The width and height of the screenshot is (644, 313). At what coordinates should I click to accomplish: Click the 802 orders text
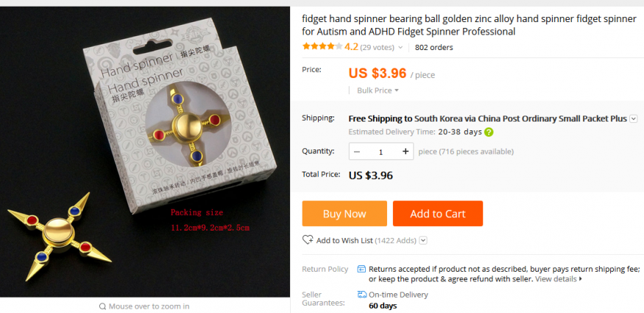coord(434,47)
